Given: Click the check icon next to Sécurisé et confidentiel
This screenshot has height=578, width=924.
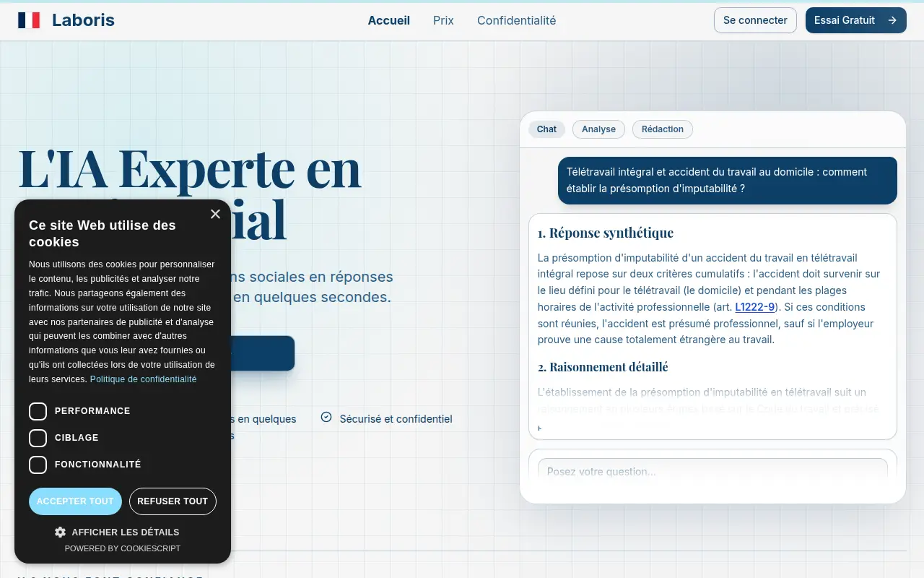Looking at the screenshot, I should 326,418.
